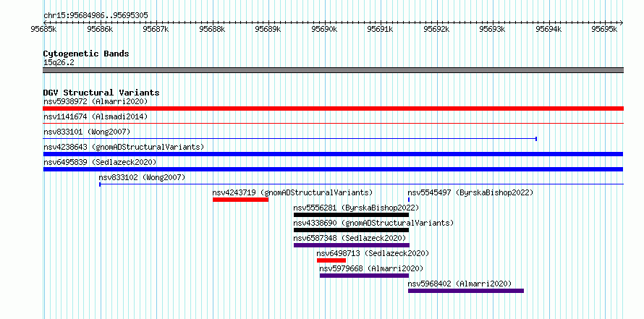644x319 pixels.
Task: Click the thin red nsv1141674 variant line
Action: (333, 123)
